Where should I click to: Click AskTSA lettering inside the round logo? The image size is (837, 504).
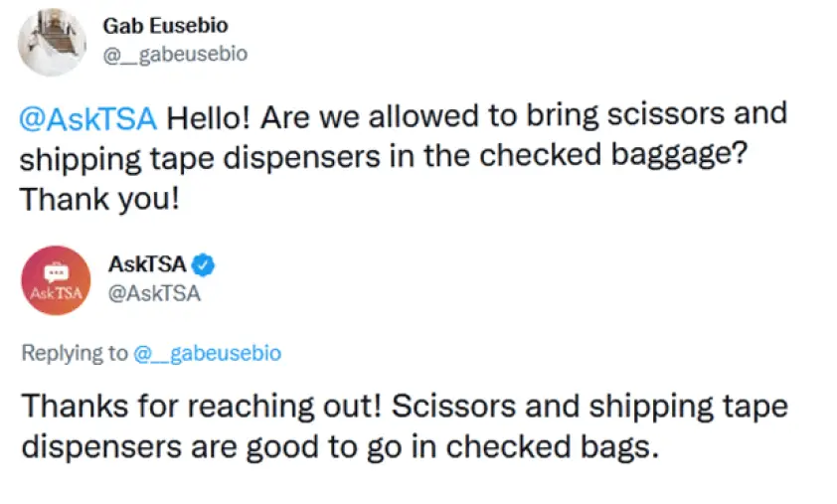tap(56, 293)
